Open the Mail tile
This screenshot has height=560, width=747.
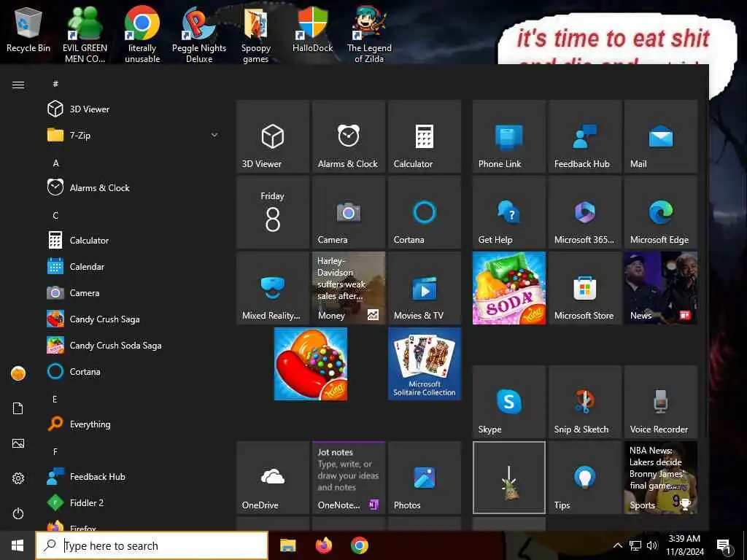[660, 136]
